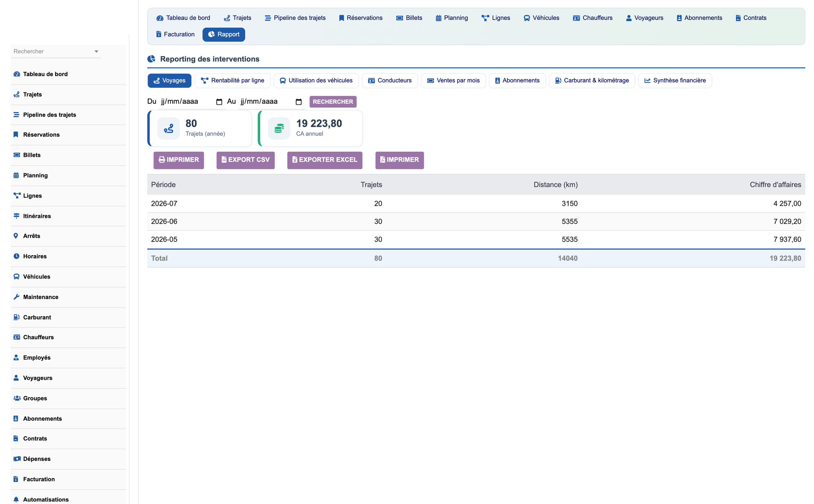The width and height of the screenshot is (814, 504).
Task: Open the Au date calendar picker icon
Action: (x=299, y=102)
